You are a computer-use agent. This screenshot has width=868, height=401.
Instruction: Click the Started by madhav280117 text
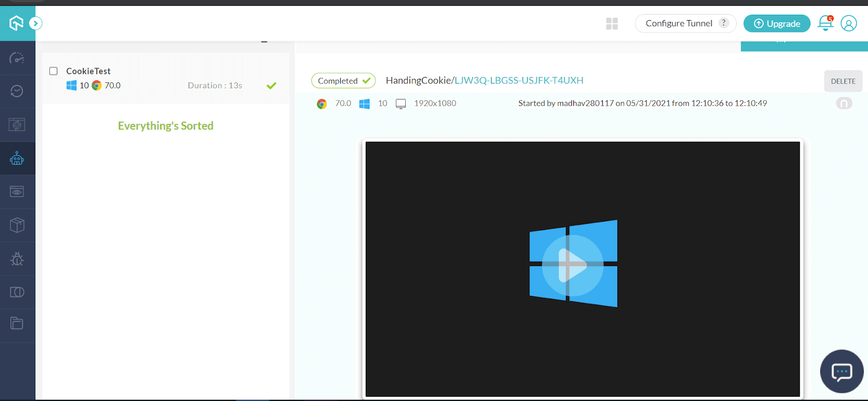click(x=642, y=103)
